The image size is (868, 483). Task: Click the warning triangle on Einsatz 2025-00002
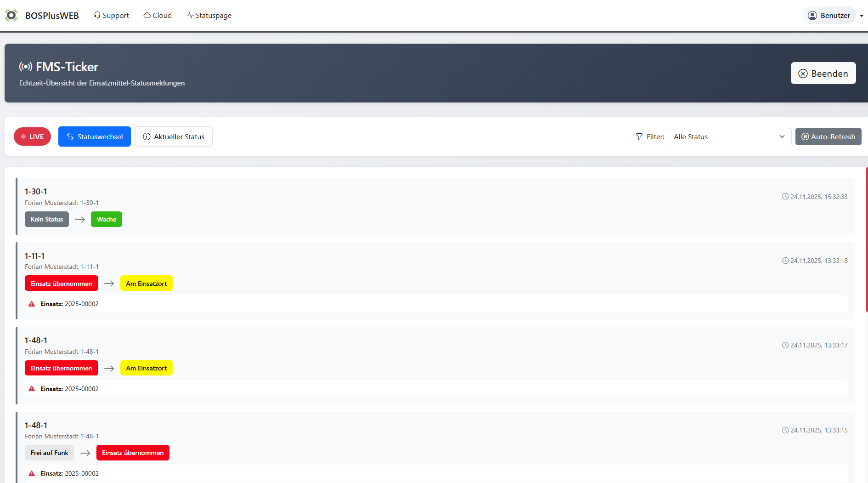click(32, 304)
